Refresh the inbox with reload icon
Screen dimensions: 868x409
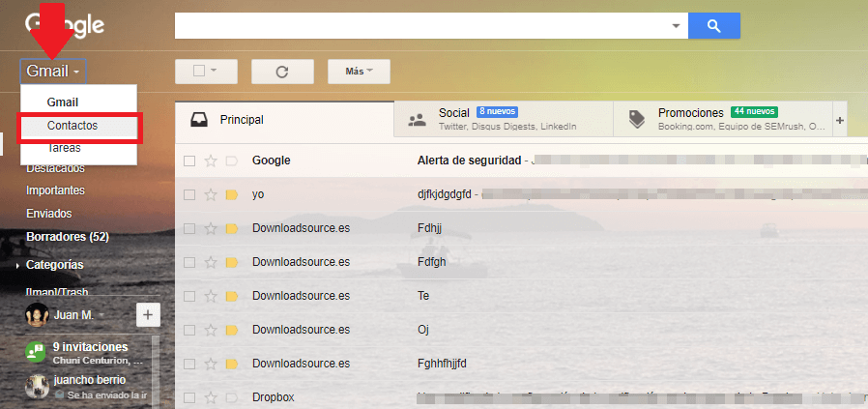(282, 72)
